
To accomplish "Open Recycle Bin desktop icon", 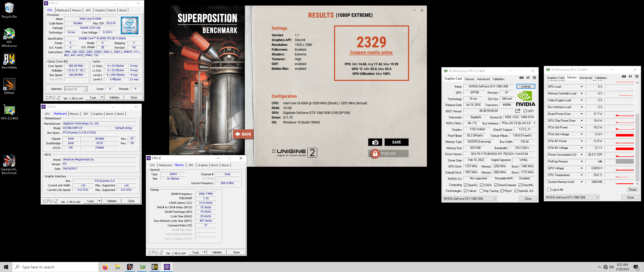I will pos(9,10).
